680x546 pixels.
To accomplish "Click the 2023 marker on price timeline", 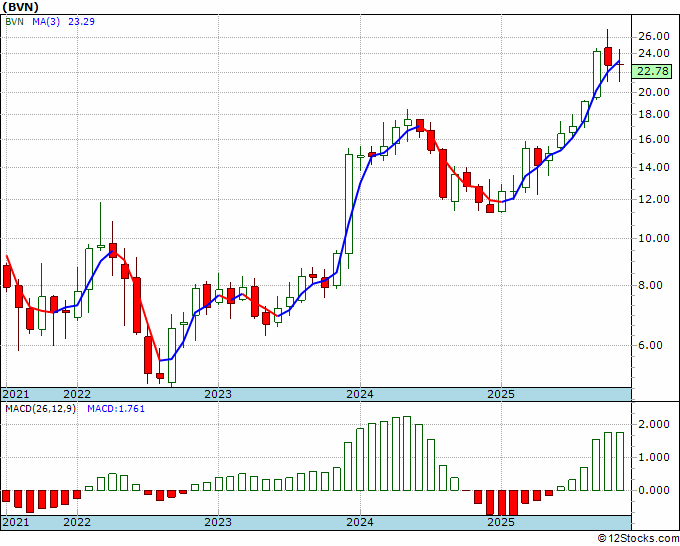I will pos(218,394).
